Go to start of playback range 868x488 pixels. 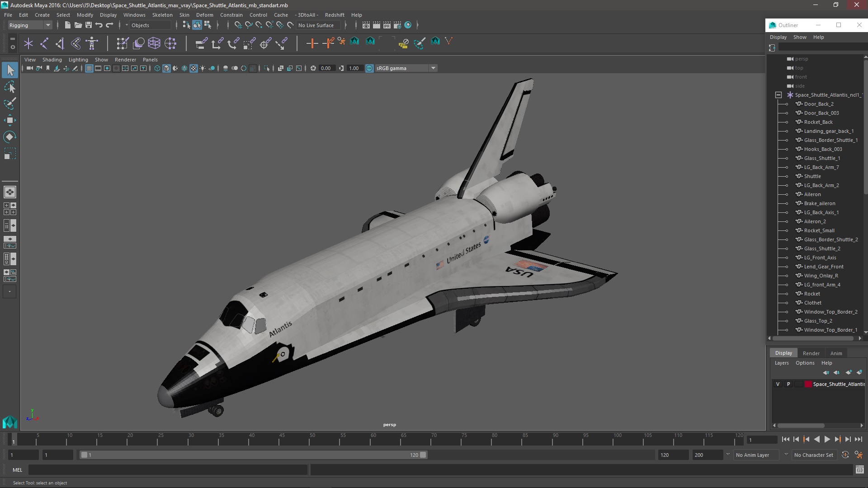785,439
